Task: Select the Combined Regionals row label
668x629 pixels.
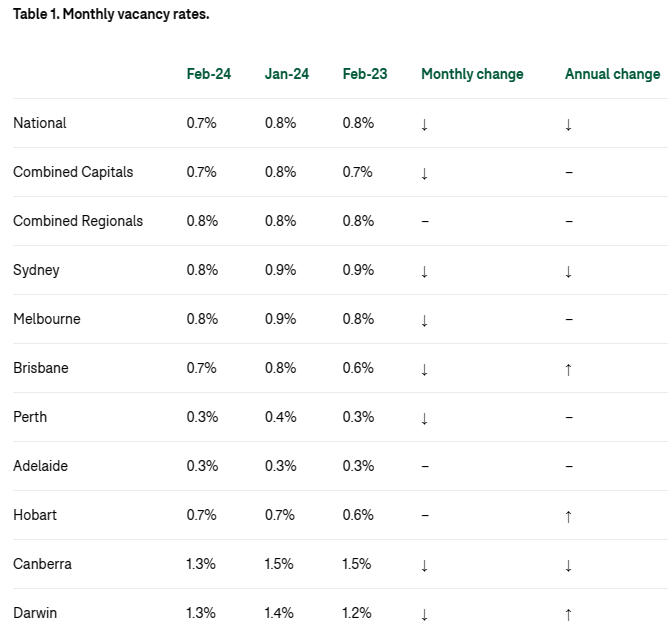Action: point(78,221)
